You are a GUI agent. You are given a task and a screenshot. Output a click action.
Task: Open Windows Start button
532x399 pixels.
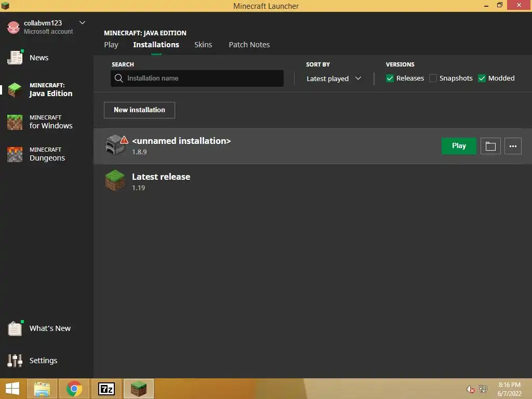coord(12,389)
